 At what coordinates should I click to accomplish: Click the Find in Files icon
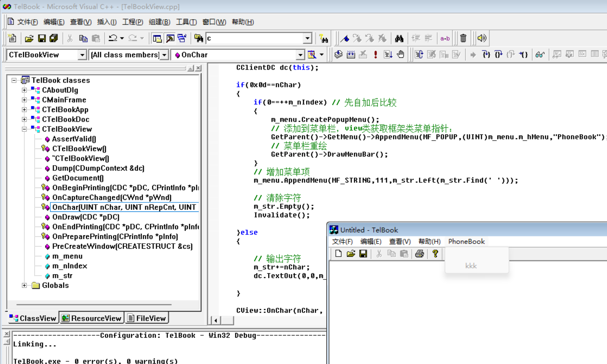[x=199, y=38]
